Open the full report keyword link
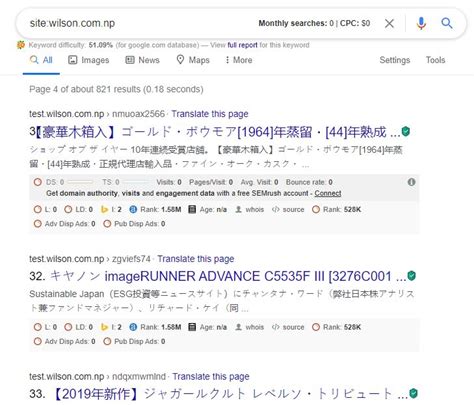This screenshot has width=474, height=405. (242, 45)
